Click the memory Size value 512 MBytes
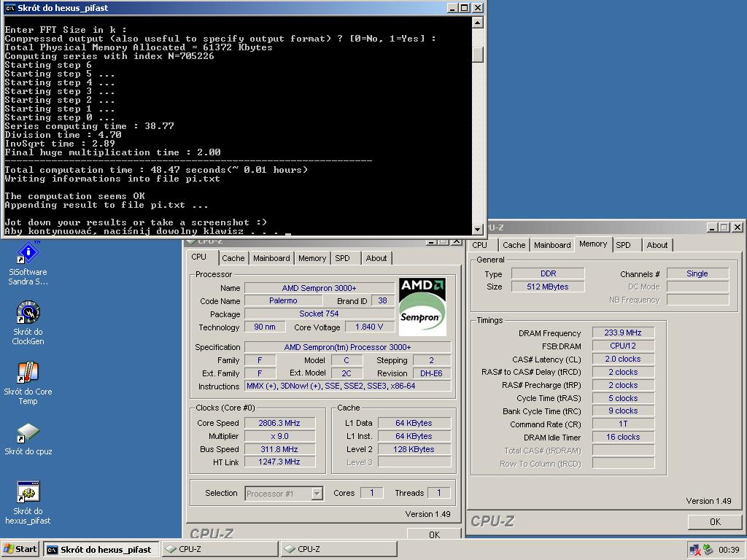The image size is (747, 560). [x=548, y=287]
